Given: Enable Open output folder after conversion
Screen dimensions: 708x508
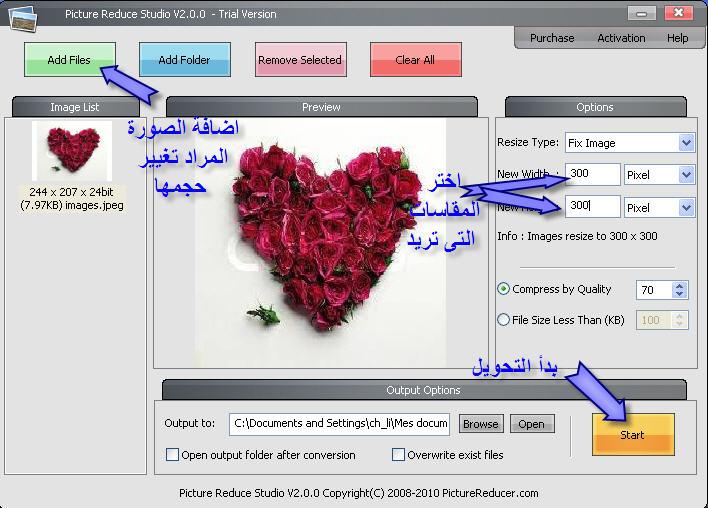Looking at the screenshot, I should coord(172,455).
